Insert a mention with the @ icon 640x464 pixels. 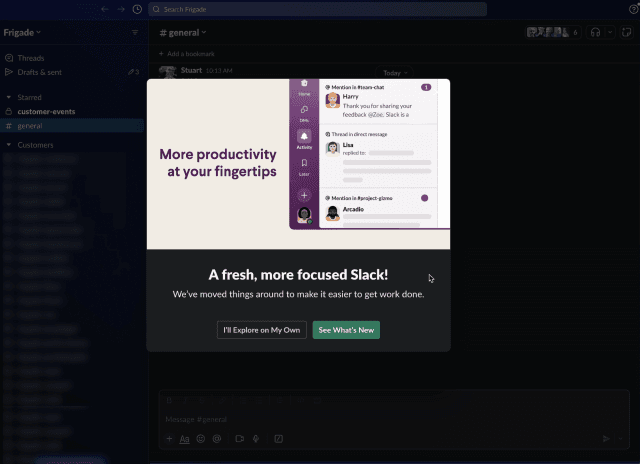217,439
